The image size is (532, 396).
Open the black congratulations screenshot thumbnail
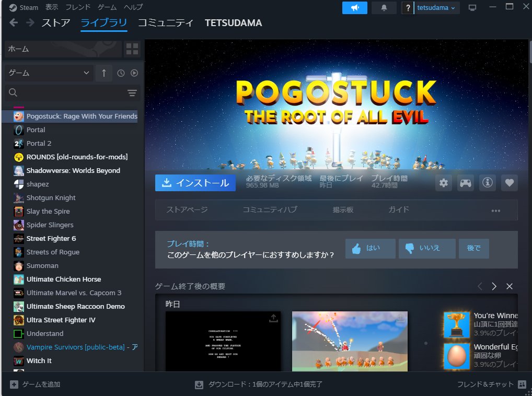223,341
